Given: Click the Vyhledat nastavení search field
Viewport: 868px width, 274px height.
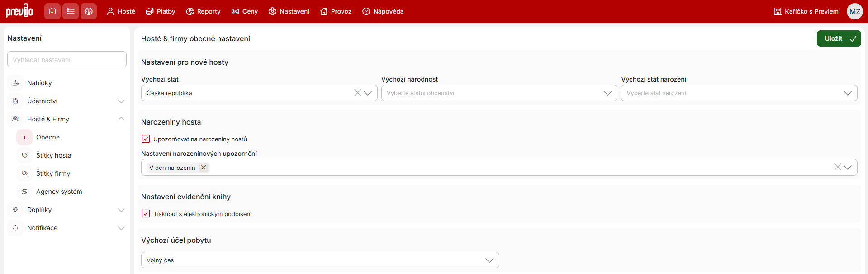Looking at the screenshot, I should coord(67,59).
